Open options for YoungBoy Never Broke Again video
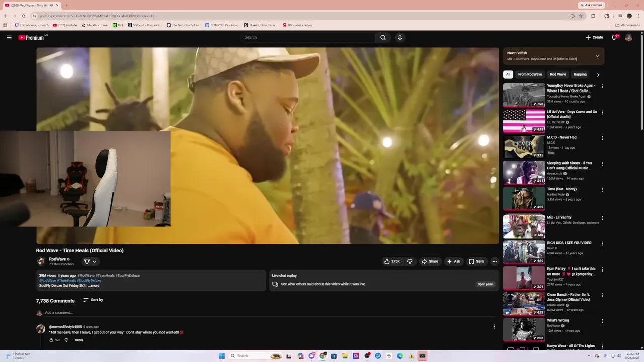This screenshot has width=644, height=362. pos(602,86)
